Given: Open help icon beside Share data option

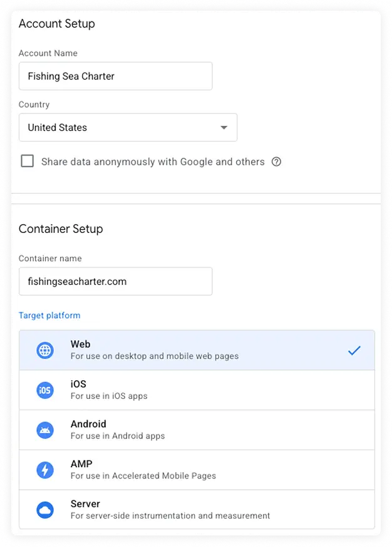Looking at the screenshot, I should (276, 162).
